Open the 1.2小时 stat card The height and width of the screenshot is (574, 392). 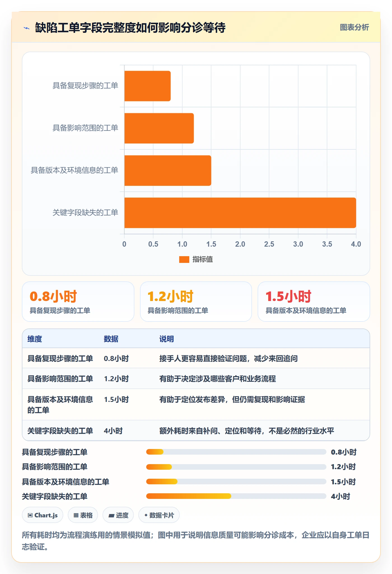(x=196, y=302)
